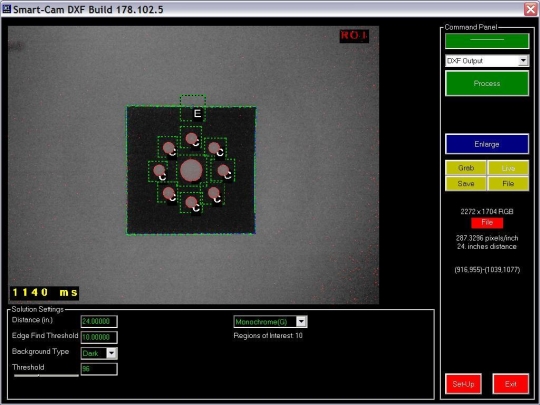Select the E edge region marker

[197, 113]
